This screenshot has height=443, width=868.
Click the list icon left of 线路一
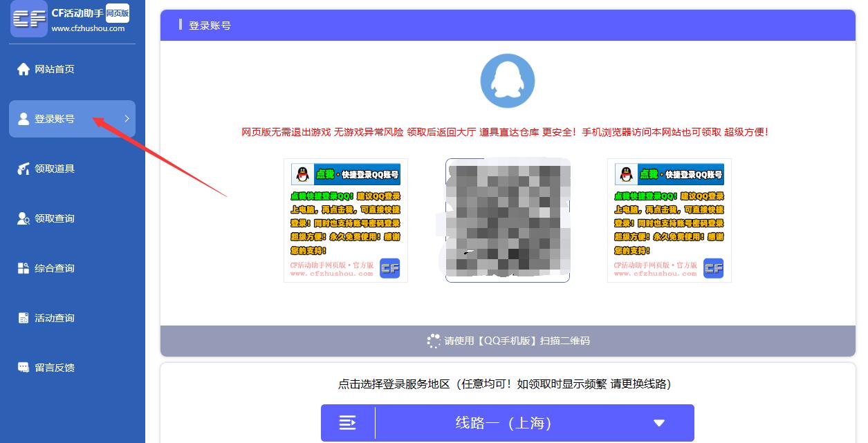348,422
